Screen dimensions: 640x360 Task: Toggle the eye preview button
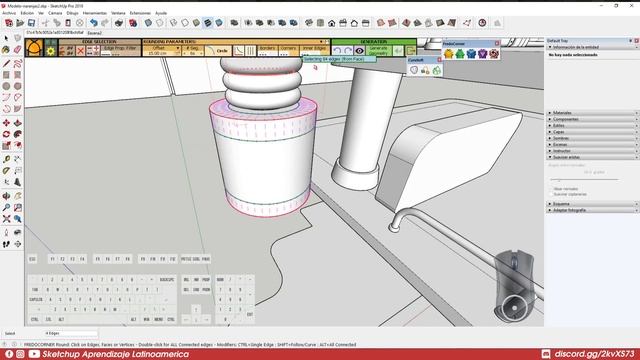[x=359, y=51]
